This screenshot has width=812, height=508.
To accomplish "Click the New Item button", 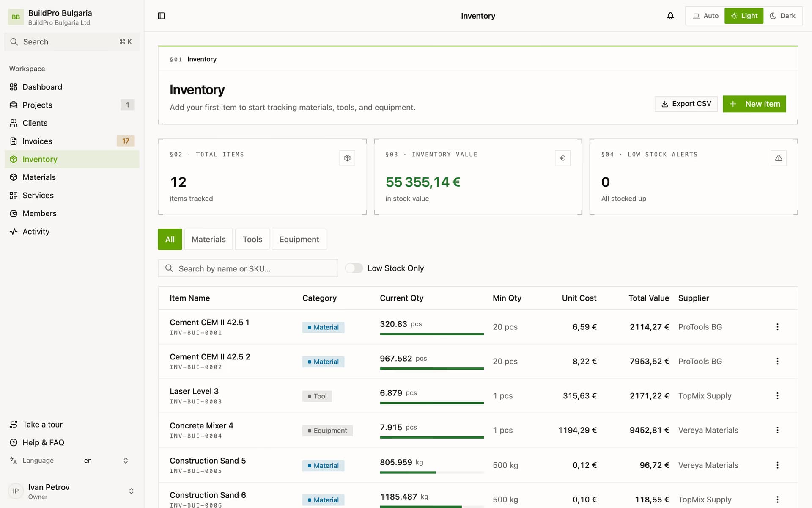I will [x=754, y=104].
